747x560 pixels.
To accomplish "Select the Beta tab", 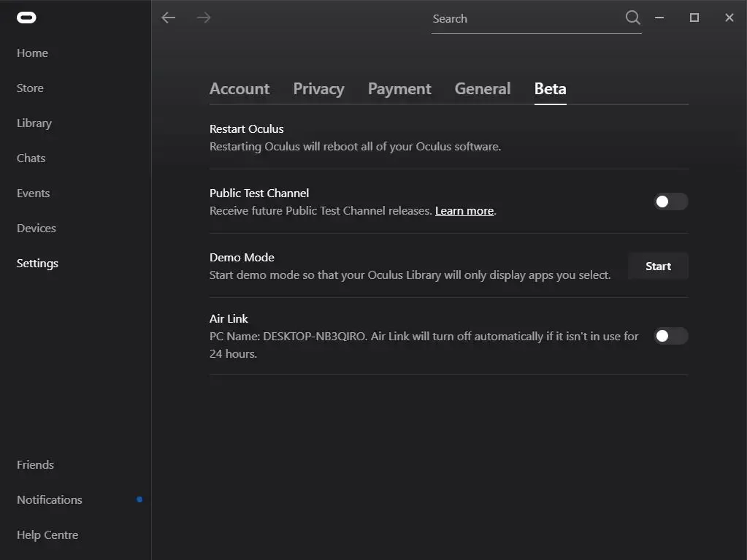I will [x=551, y=88].
